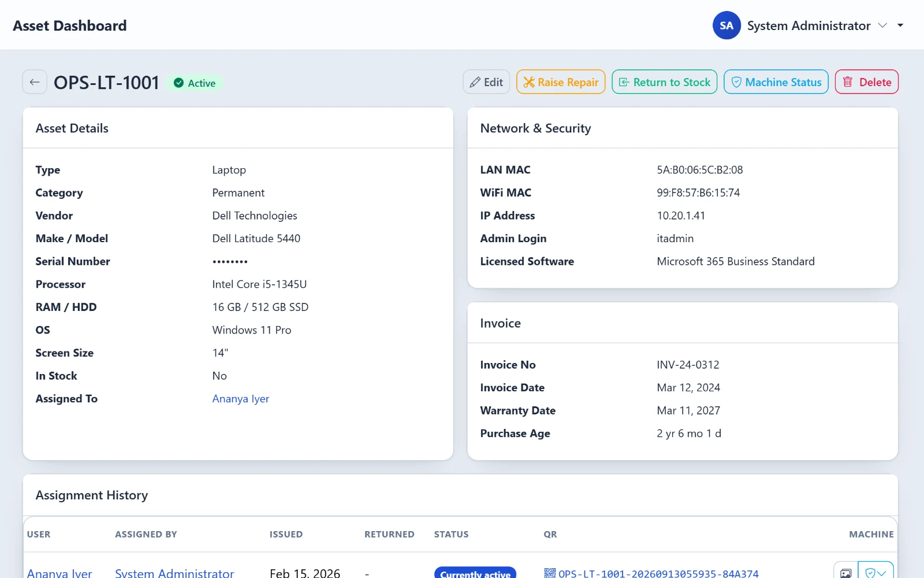Click the warranty date Mar 11, 2027
This screenshot has width=924, height=578.
[x=688, y=410]
